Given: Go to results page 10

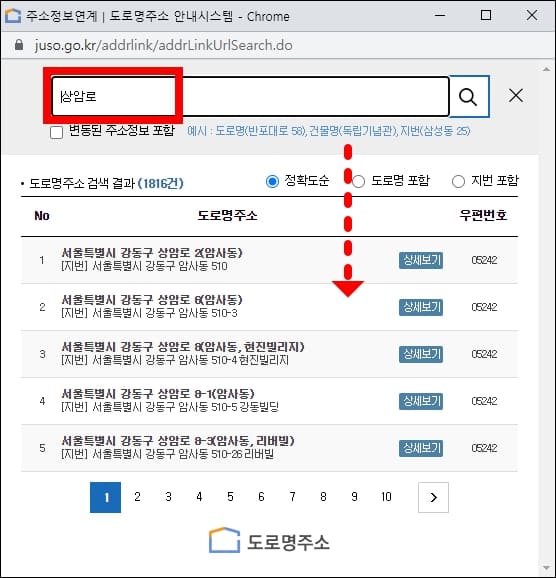Looking at the screenshot, I should point(386,497).
